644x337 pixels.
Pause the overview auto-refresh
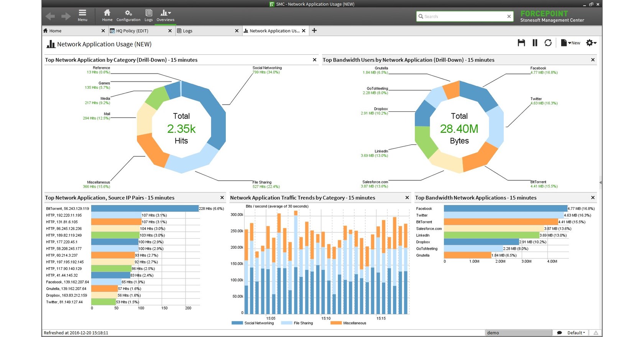click(535, 43)
